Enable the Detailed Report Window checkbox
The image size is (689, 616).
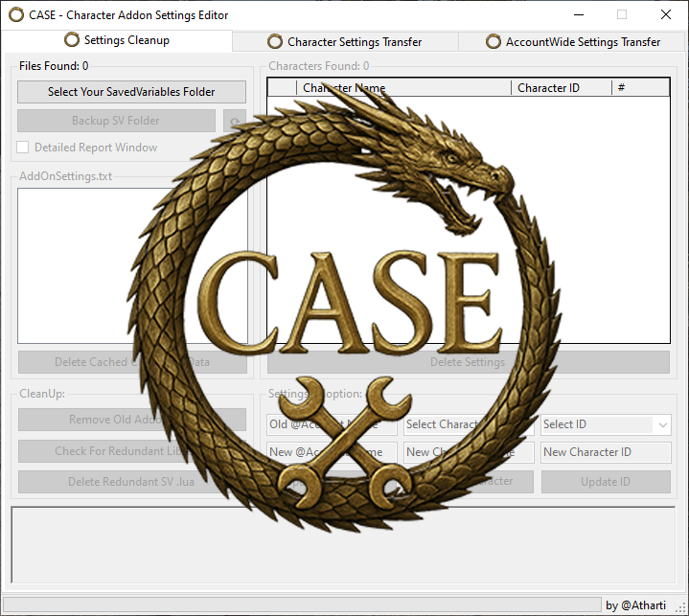click(23, 148)
